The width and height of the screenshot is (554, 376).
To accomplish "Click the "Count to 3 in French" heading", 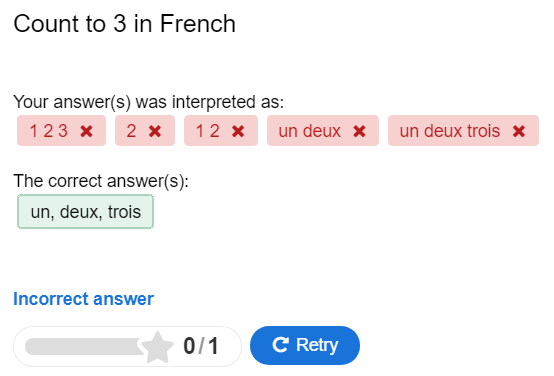I will (124, 24).
